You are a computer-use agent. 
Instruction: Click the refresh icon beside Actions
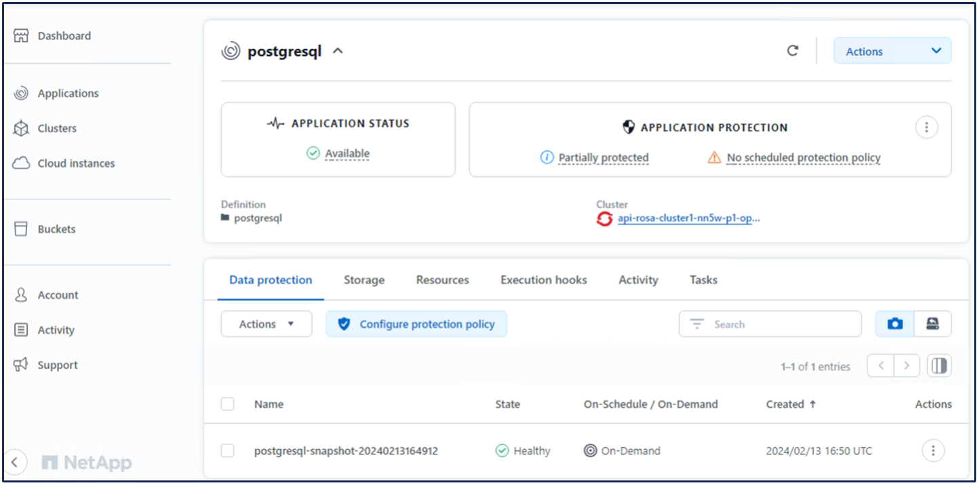click(x=792, y=51)
